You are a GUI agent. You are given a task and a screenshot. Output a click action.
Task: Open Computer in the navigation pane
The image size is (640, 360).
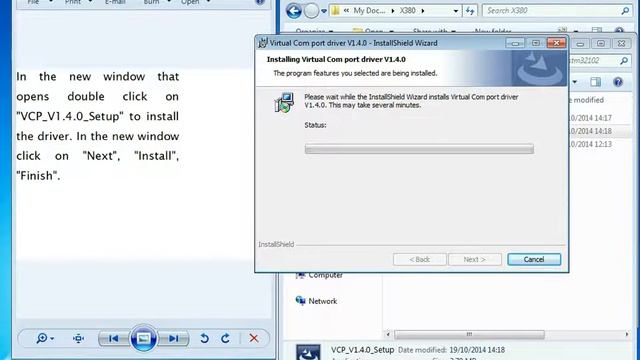point(325,276)
